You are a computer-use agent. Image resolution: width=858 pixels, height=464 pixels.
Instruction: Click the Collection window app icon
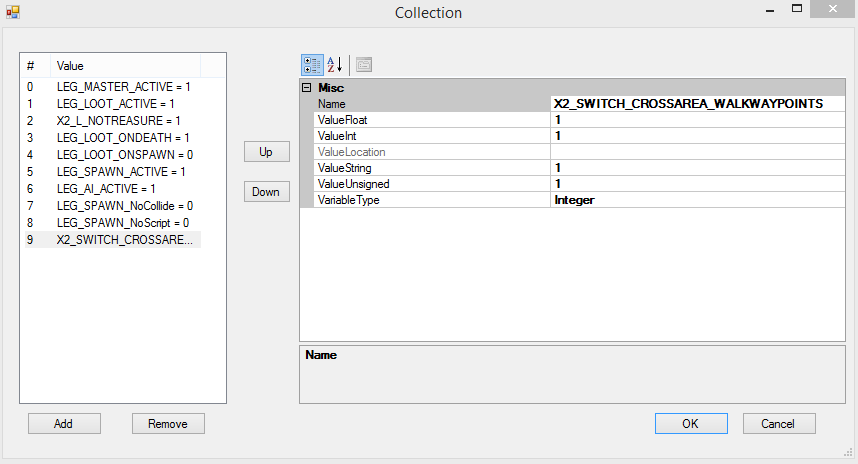coord(13,12)
